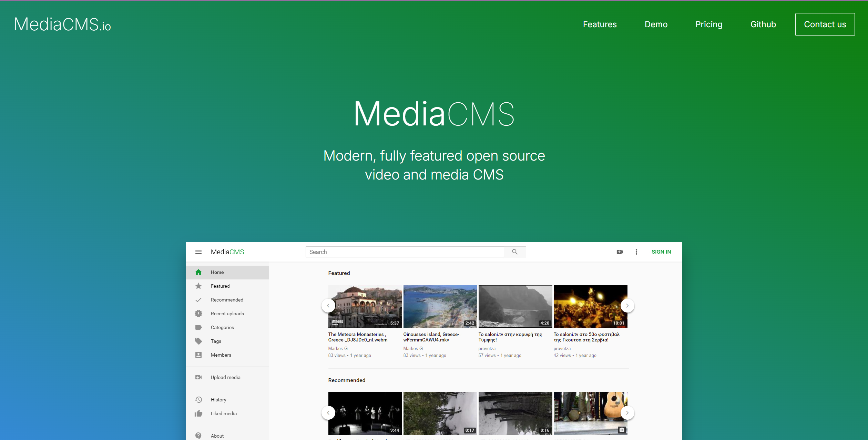
Task: Select Home in the sidebar
Action: 227,272
